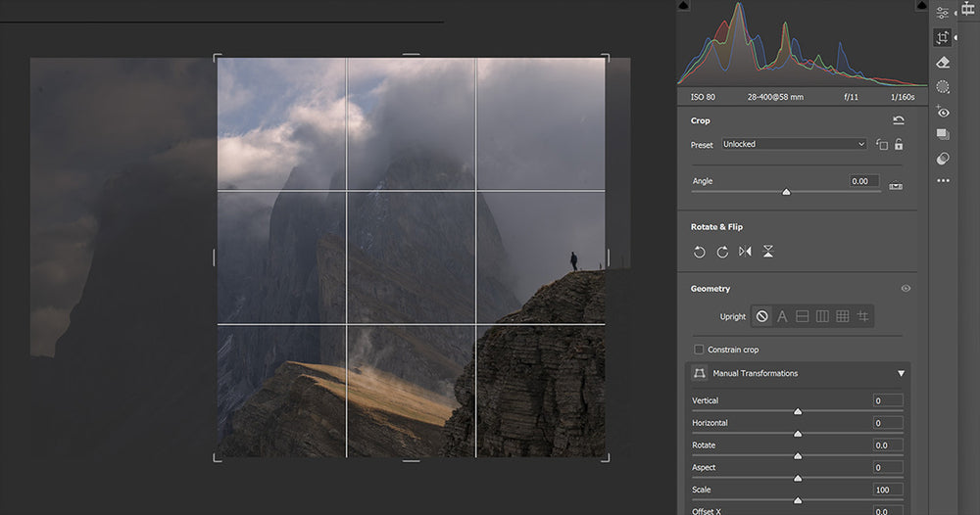Reset the crop with the undo arrow
The image size is (980, 515).
pyautogui.click(x=898, y=120)
